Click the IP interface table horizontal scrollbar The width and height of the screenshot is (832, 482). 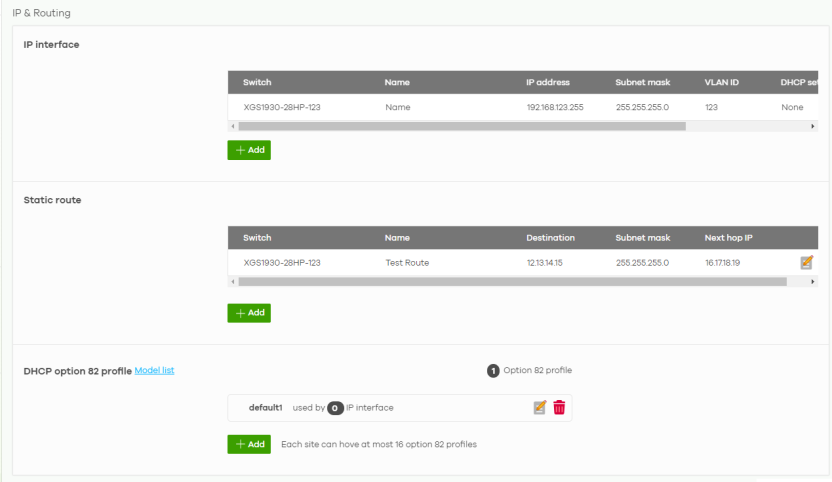(460, 127)
